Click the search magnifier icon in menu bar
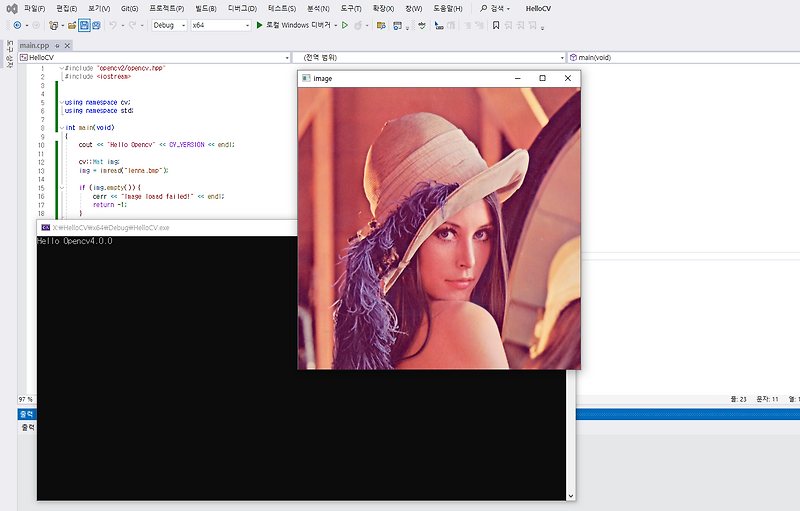The height and width of the screenshot is (511, 800). coord(484,8)
